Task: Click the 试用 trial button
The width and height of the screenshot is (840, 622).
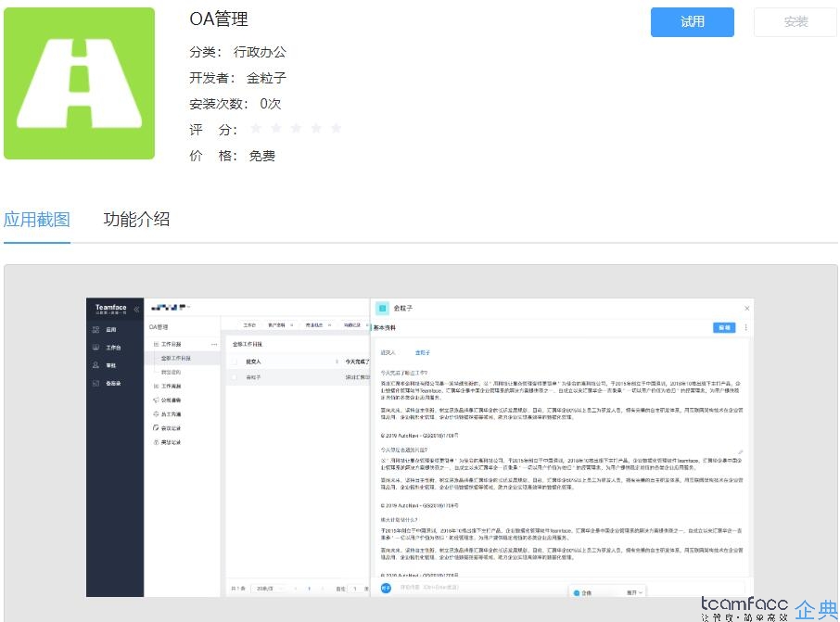Action: pyautogui.click(x=693, y=22)
